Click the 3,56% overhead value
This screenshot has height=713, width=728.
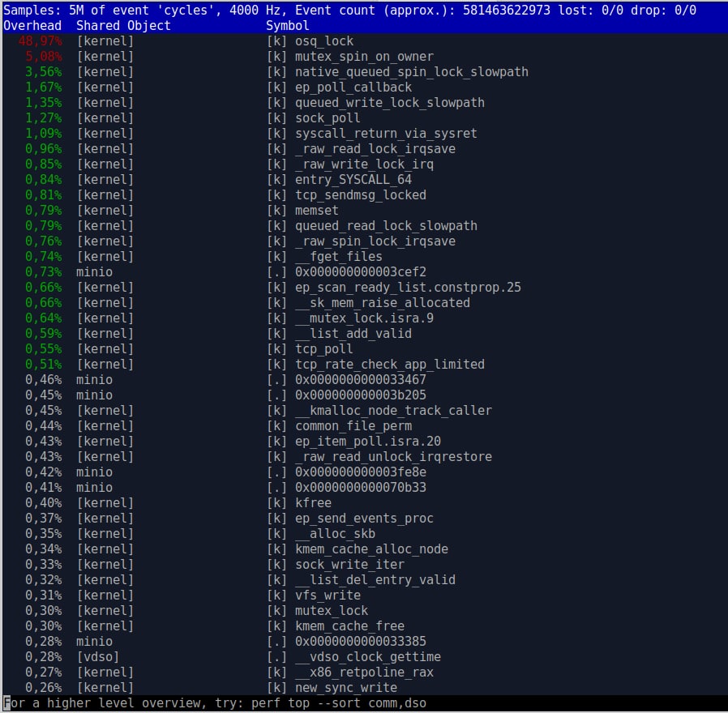pos(44,72)
